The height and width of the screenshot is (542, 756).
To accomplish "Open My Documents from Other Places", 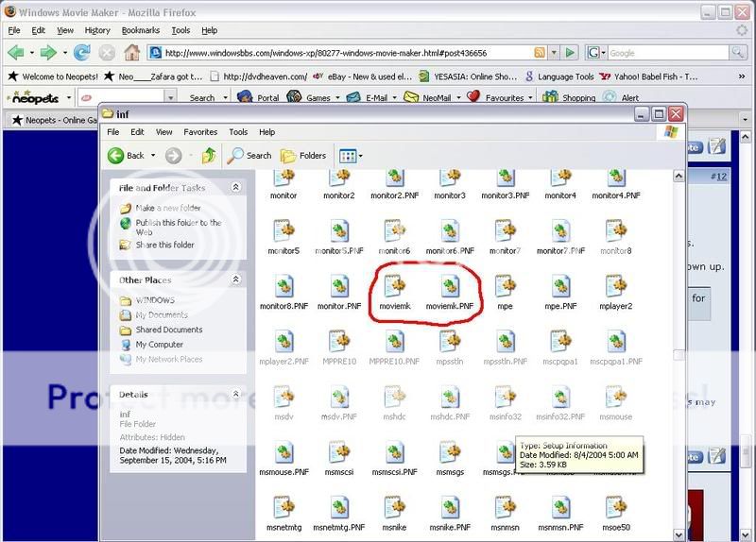I will 162,315.
